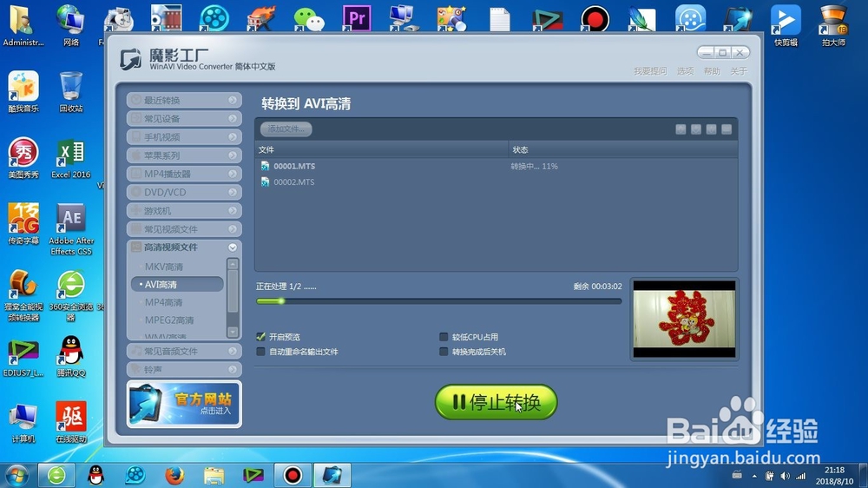The width and height of the screenshot is (868, 488).
Task: Open the Adobe After Effects CS5 shortcut
Action: click(x=71, y=229)
